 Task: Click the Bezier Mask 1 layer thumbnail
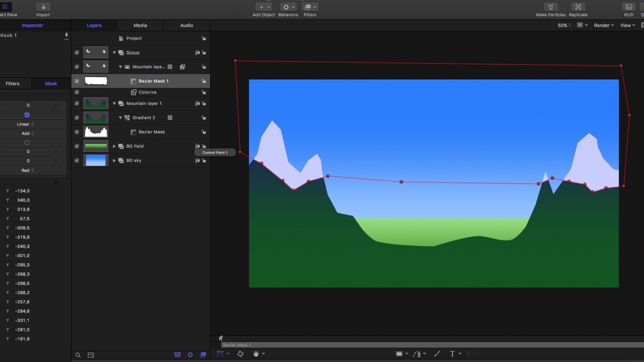point(96,81)
